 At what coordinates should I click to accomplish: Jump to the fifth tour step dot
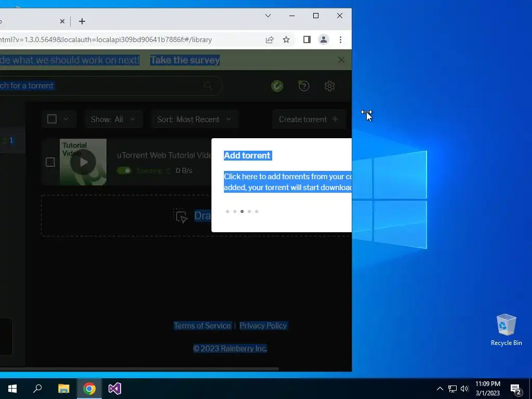257,211
